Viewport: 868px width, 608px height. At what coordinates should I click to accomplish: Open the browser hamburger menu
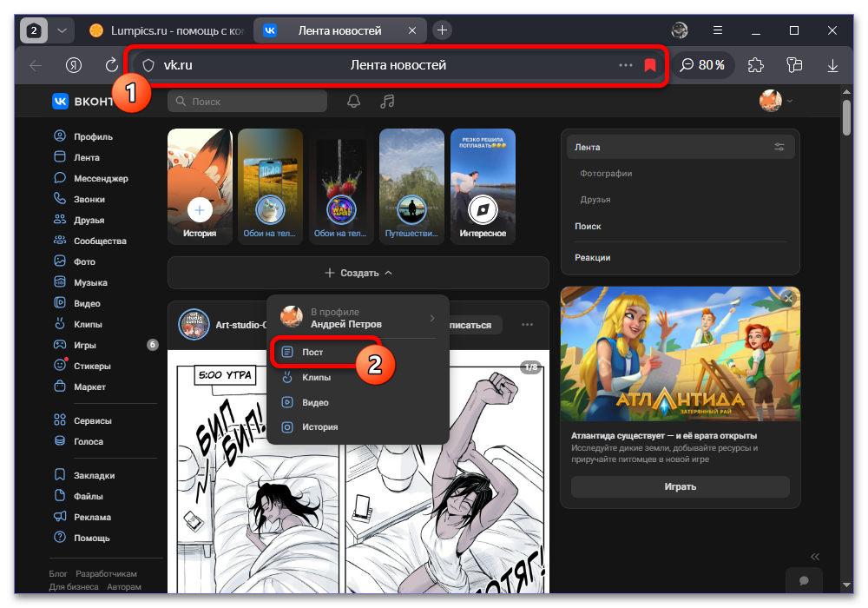[718, 30]
